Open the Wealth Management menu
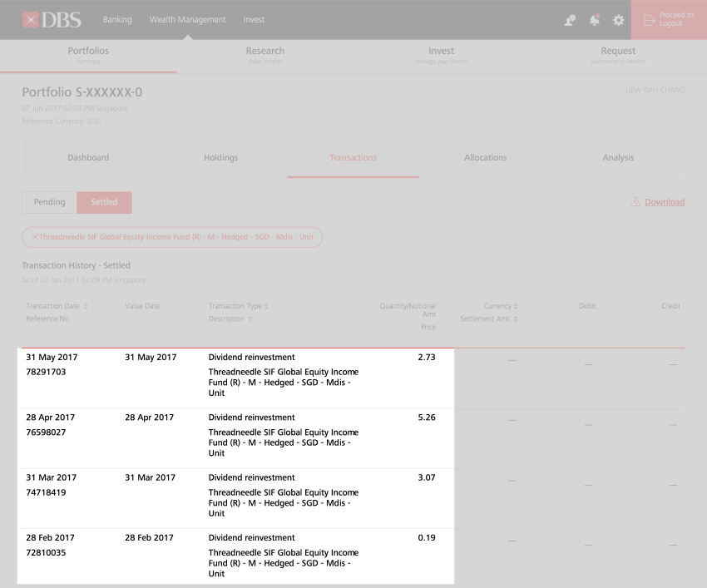The height and width of the screenshot is (588, 707). [188, 20]
